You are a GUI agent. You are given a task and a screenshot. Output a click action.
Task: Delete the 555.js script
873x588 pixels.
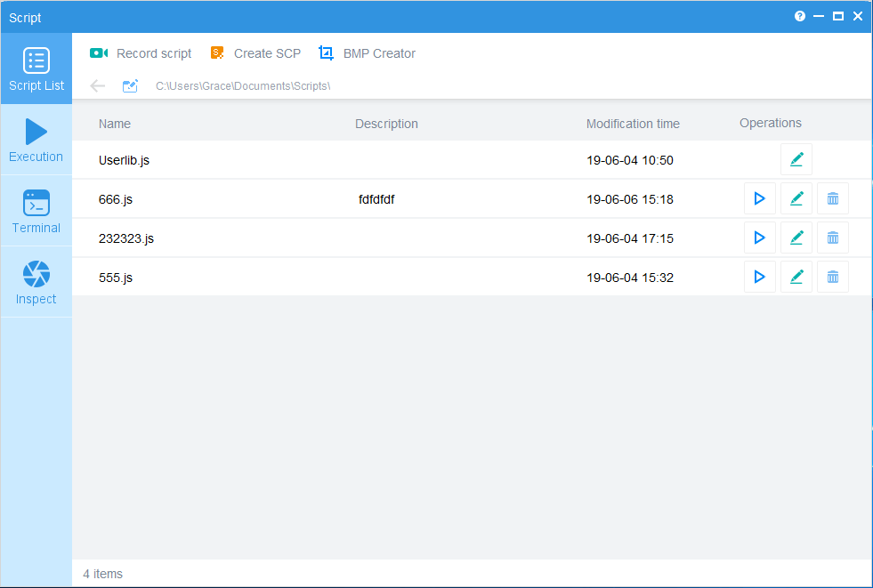click(833, 277)
